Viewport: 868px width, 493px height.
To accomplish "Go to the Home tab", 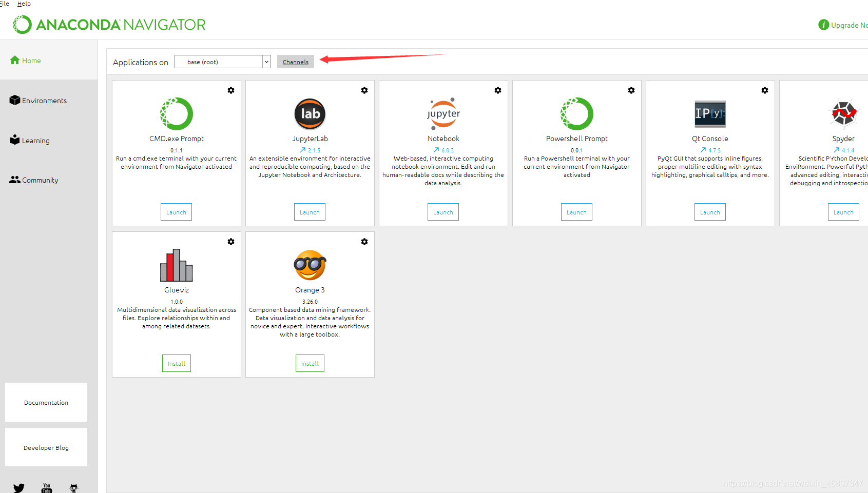I will coord(49,60).
